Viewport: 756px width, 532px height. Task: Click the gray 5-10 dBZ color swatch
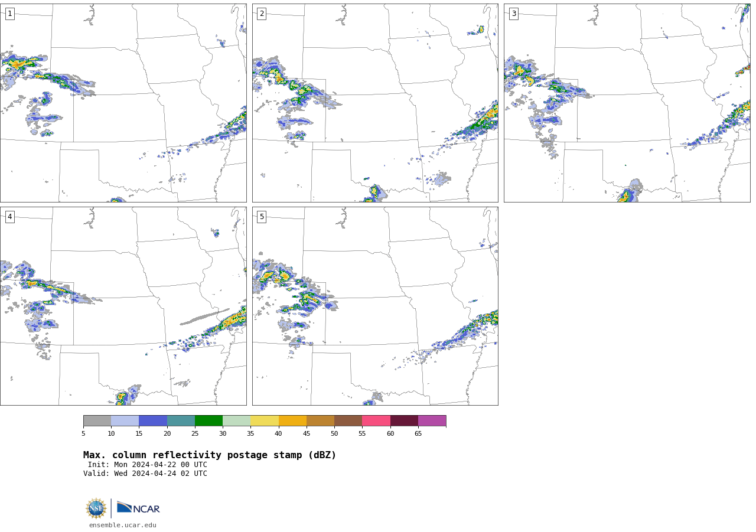[x=97, y=421]
